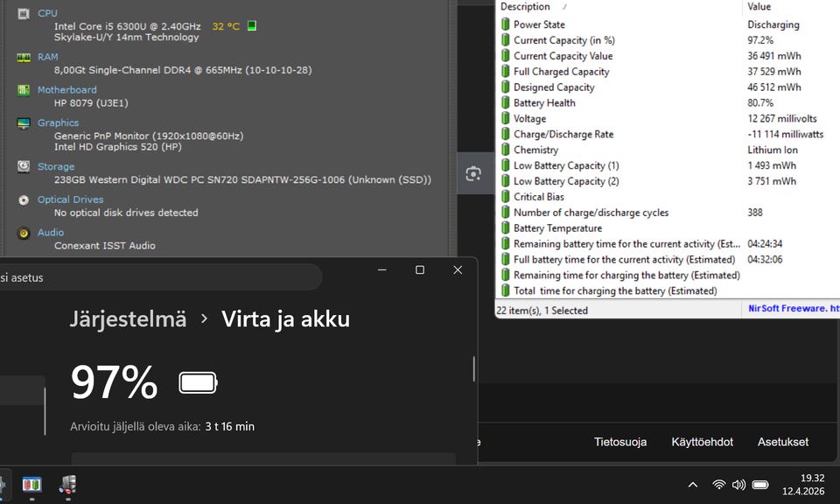Select Total time for charging the battery row

(x=668, y=290)
